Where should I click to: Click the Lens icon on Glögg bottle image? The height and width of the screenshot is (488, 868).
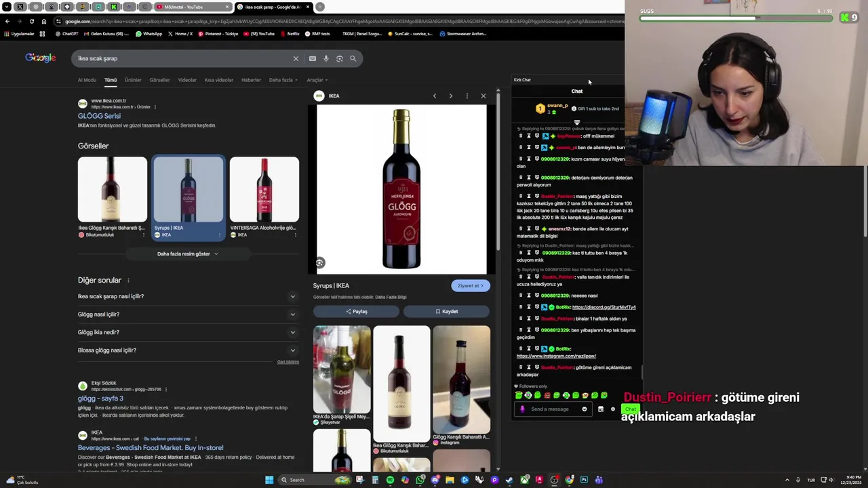tap(319, 263)
